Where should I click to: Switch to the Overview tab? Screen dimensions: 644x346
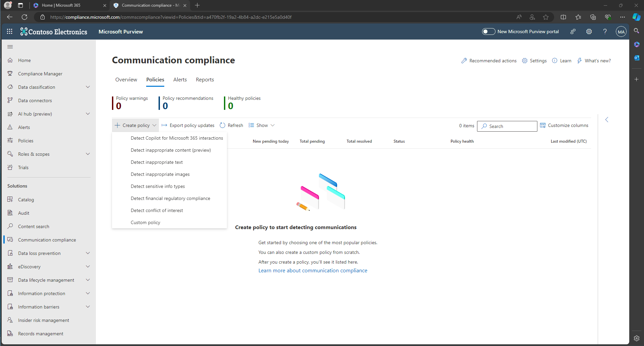coord(126,80)
